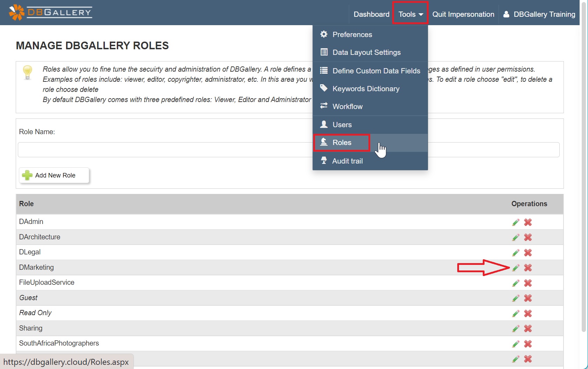Delete the Guest role
This screenshot has width=588, height=369.
(528, 298)
